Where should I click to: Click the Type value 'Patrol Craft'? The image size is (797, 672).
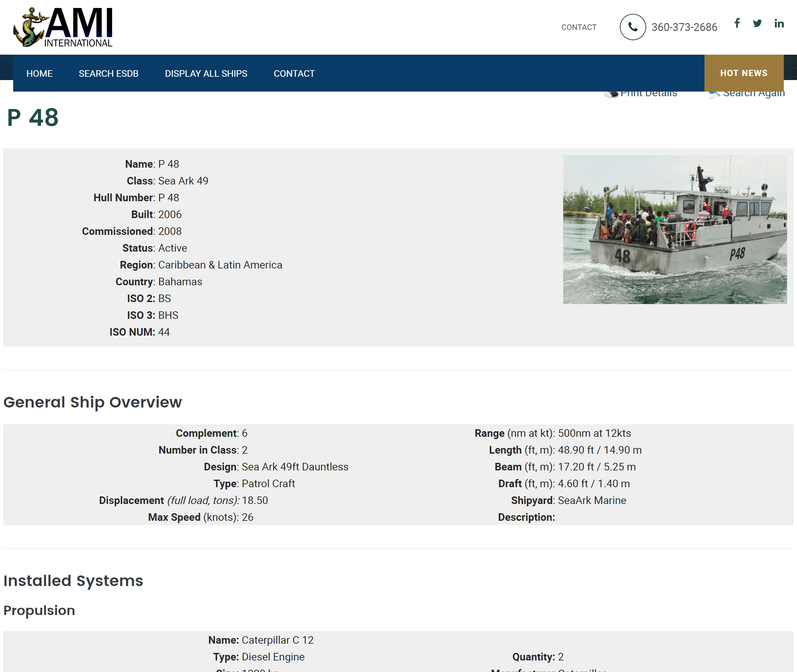pos(268,484)
